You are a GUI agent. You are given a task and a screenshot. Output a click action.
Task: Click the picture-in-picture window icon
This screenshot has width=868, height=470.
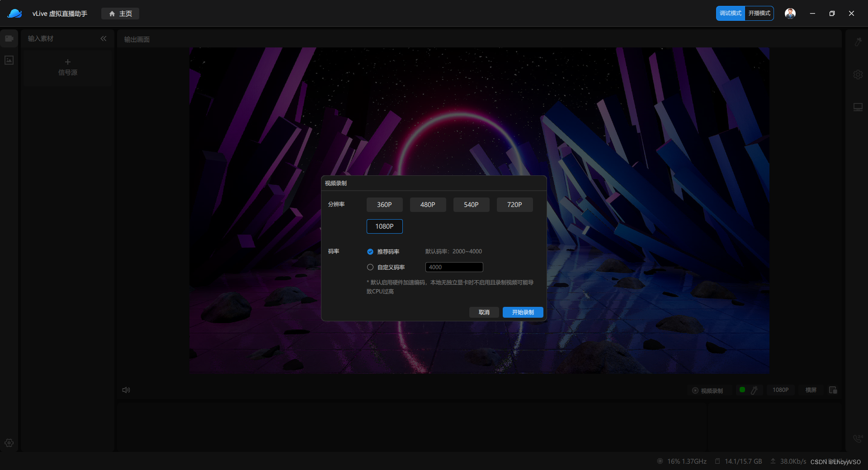point(833,390)
